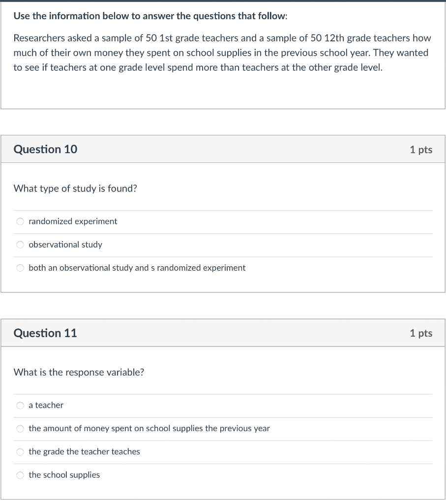Click the '1 pts' label for Question 11
Image resolution: width=446 pixels, height=504 pixels.
421,333
